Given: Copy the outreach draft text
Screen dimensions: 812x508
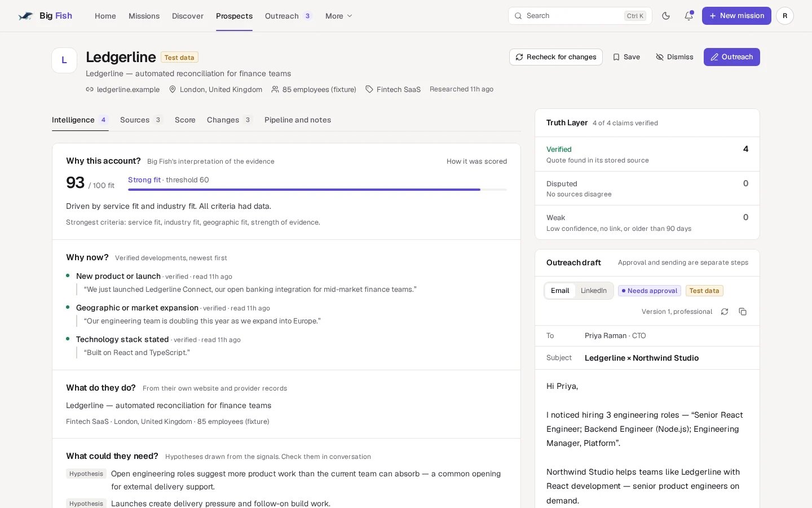Looking at the screenshot, I should point(743,312).
